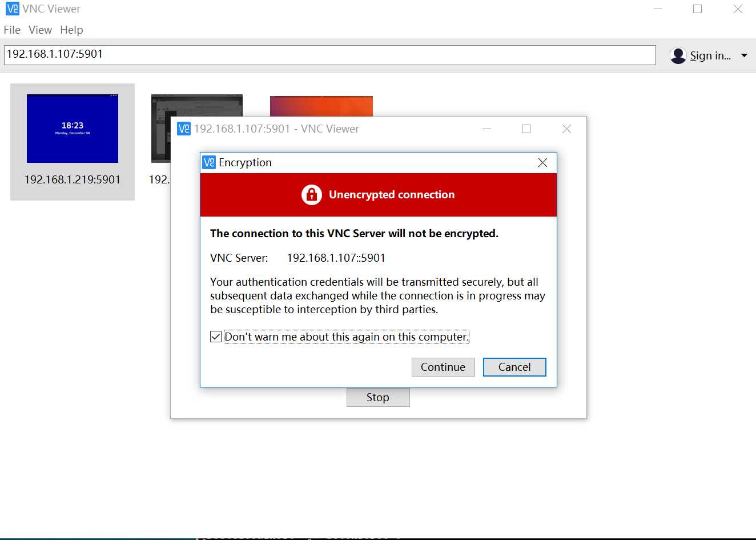Select the 192.168.1.219:5901 thumbnail
This screenshot has height=540, width=756.
coord(73,129)
